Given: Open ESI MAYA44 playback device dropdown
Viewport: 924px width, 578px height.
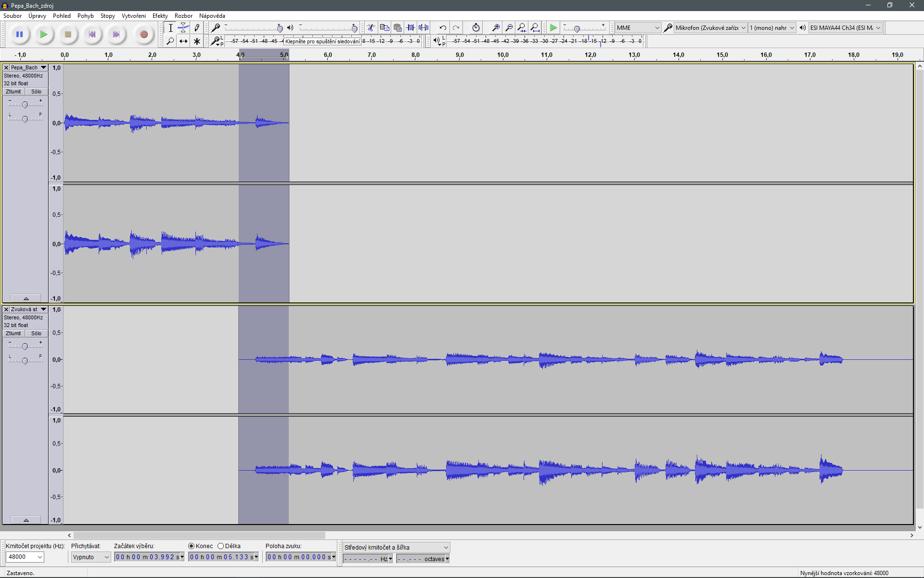Looking at the screenshot, I should 845,27.
